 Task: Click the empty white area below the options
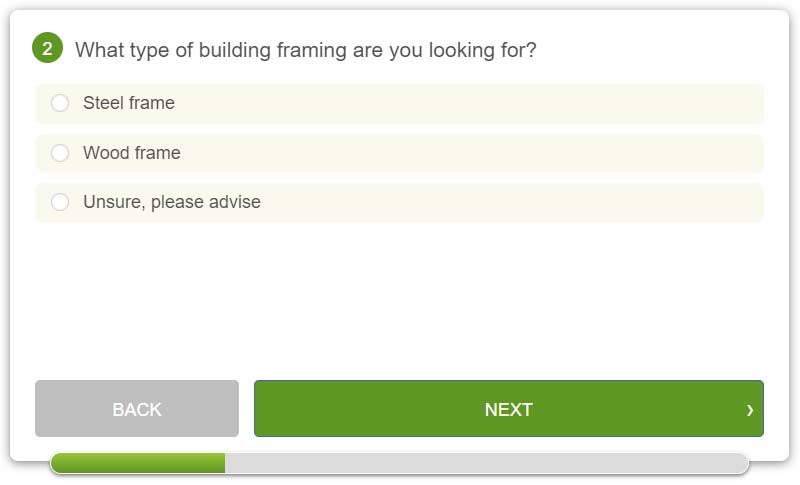(x=399, y=301)
